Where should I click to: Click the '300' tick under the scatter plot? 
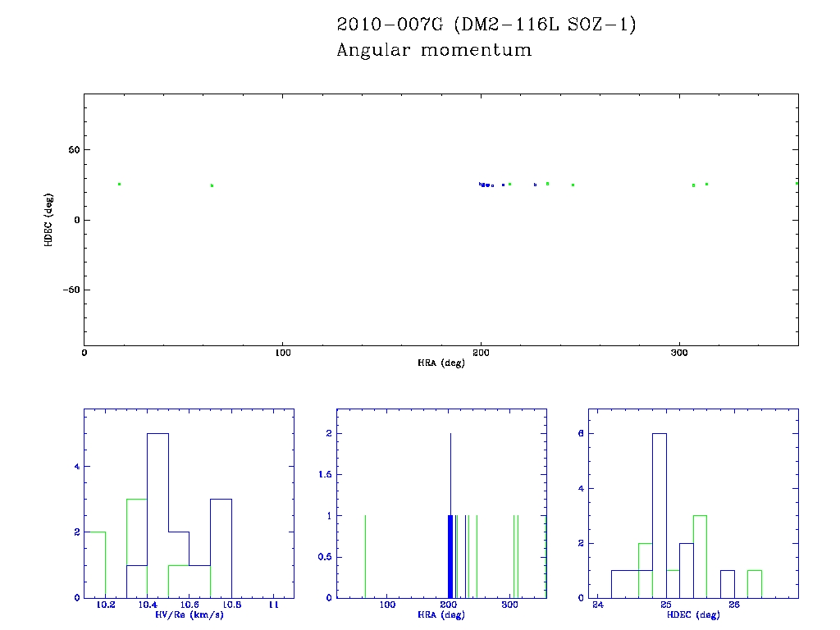pos(679,353)
